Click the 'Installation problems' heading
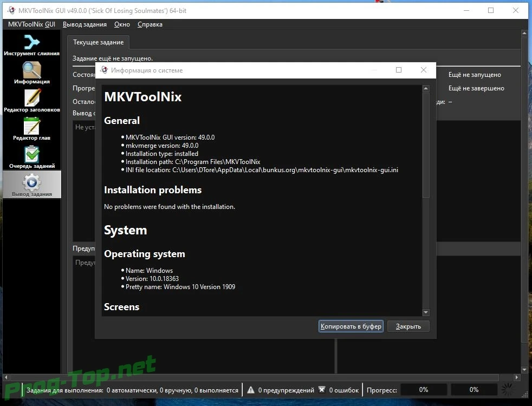This screenshot has height=406, width=532. (153, 190)
